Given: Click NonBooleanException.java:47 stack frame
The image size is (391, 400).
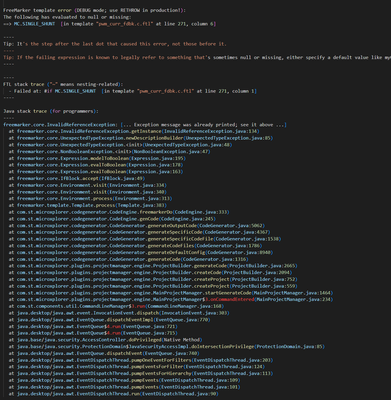Looking at the screenshot, I should pos(110,151).
